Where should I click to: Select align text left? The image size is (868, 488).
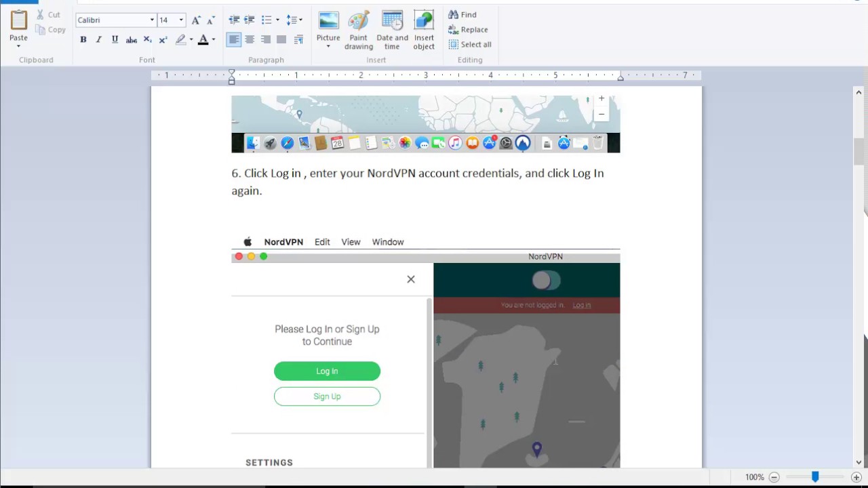click(x=234, y=40)
